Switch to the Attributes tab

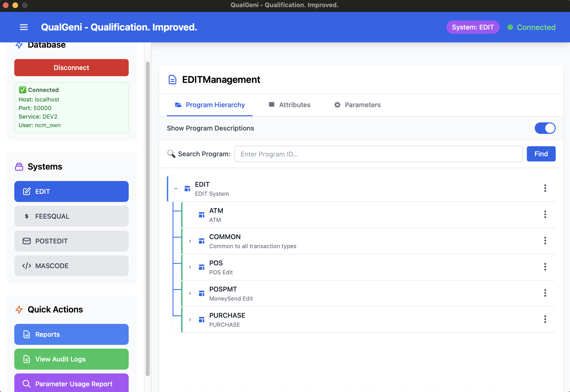pos(295,105)
